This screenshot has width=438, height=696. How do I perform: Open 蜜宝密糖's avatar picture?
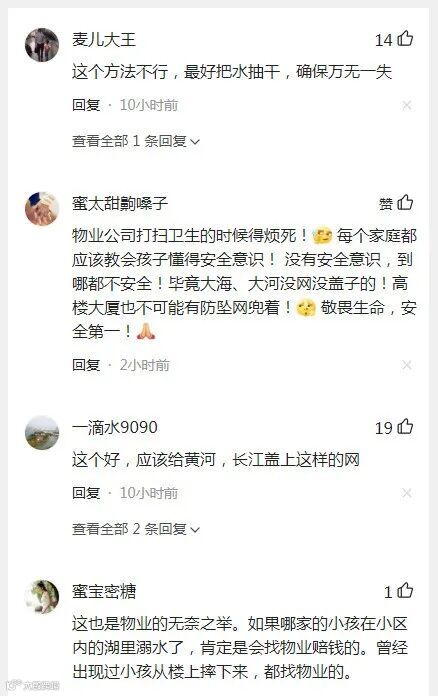pos(42,597)
